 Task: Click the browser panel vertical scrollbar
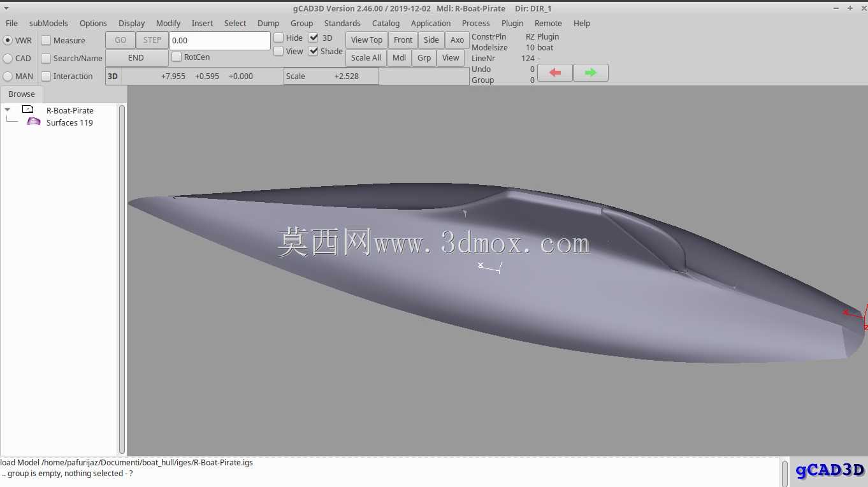pyautogui.click(x=122, y=279)
